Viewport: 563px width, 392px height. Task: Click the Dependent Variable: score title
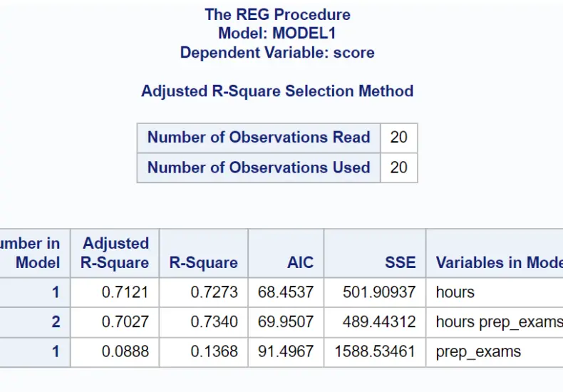[277, 53]
